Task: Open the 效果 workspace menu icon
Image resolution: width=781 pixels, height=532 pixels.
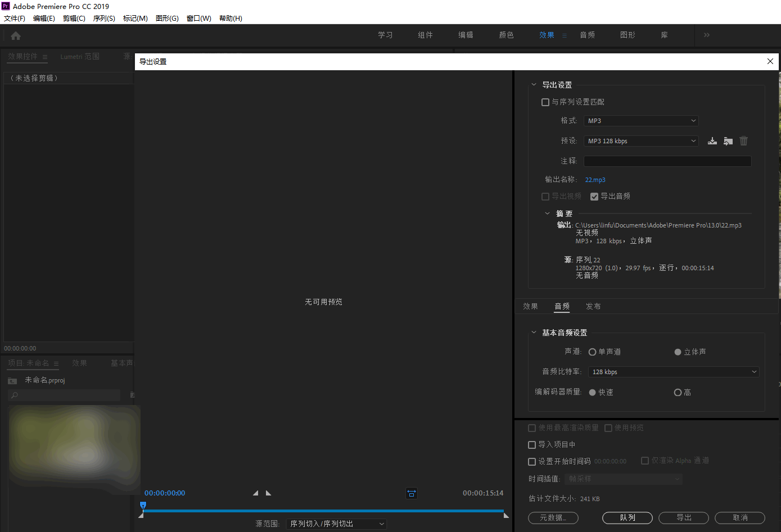Action: point(565,35)
